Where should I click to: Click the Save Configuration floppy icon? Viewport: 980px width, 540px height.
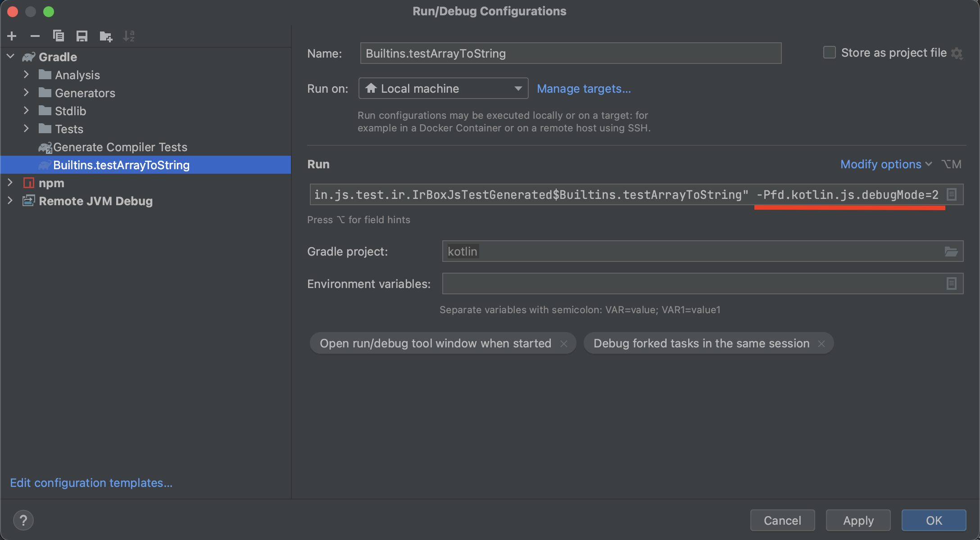point(82,36)
